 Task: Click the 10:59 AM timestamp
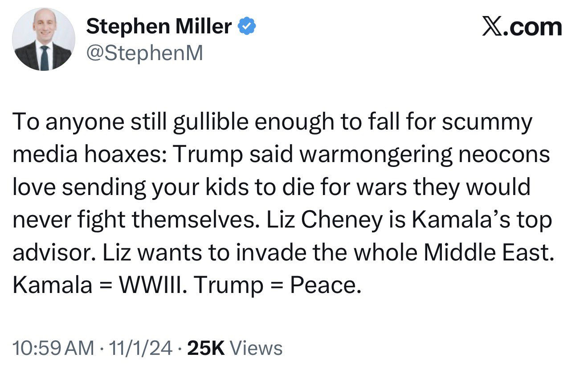[53, 348]
